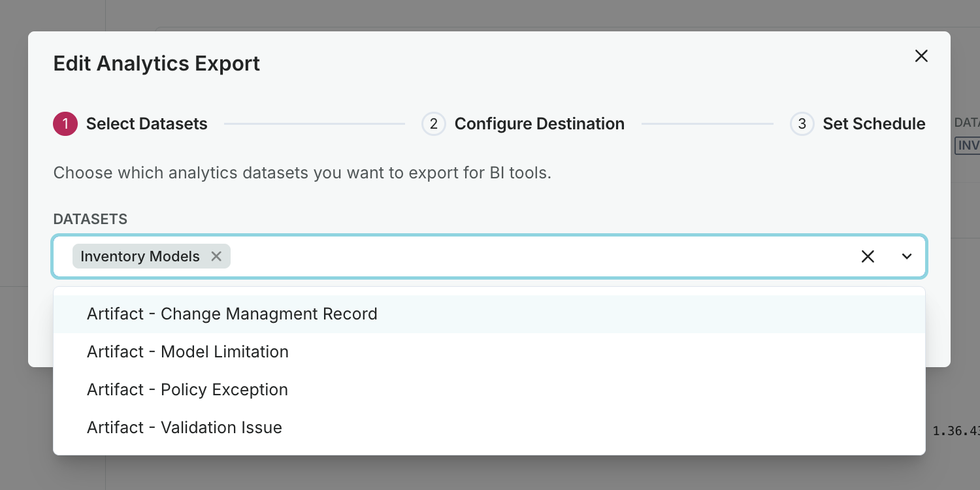
Task: Click the step 3 numbered circle
Action: (802, 123)
